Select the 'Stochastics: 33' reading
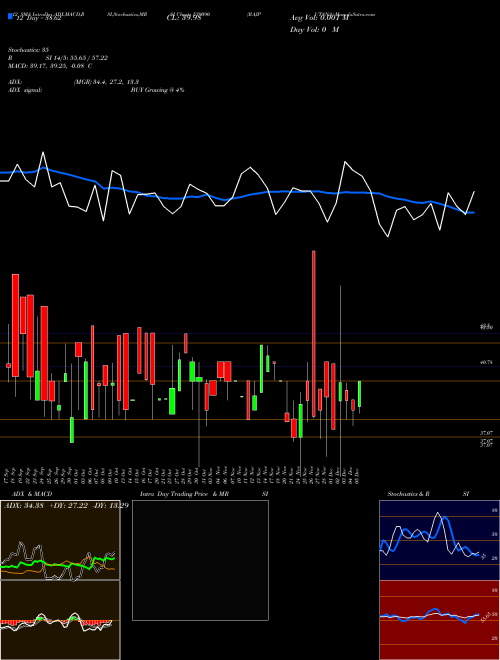Image resolution: width=500 pixels, height=660 pixels. (28, 50)
